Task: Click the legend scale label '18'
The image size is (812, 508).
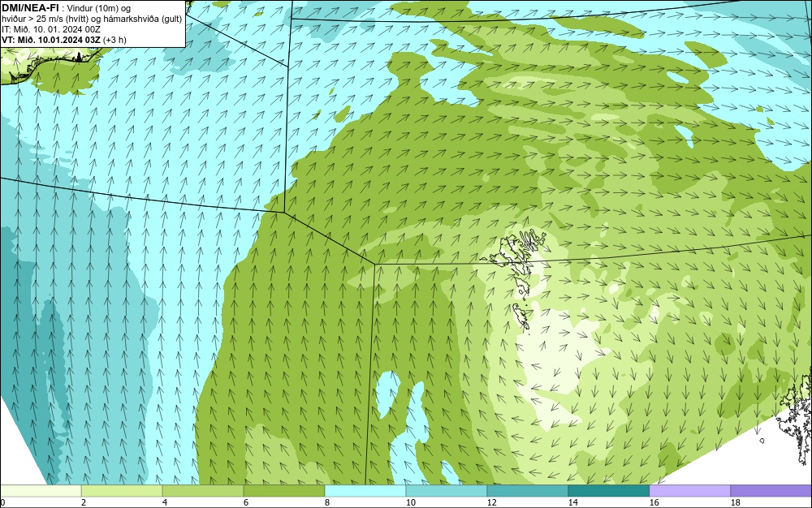Action: 736,502
